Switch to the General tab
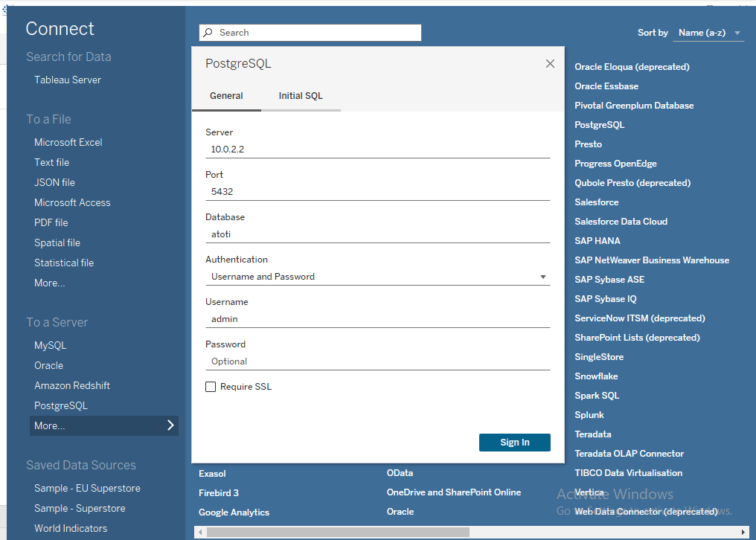The width and height of the screenshot is (756, 540). 226,96
